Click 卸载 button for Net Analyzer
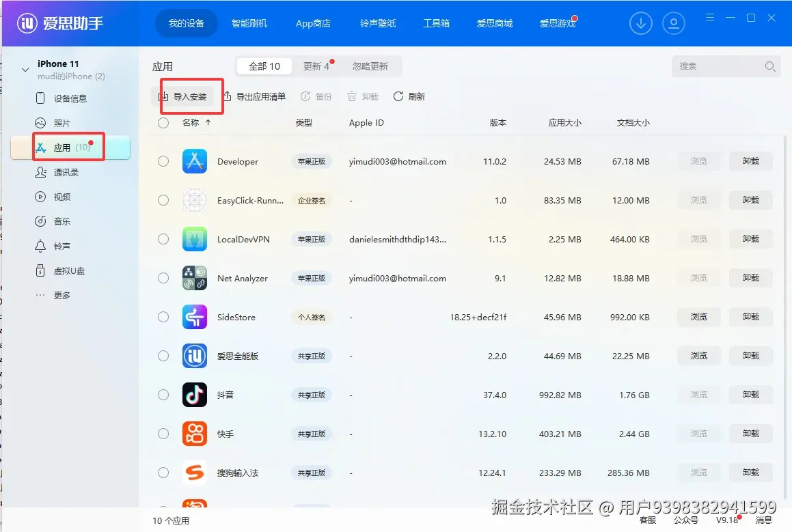The width and height of the screenshot is (792, 532). point(751,277)
